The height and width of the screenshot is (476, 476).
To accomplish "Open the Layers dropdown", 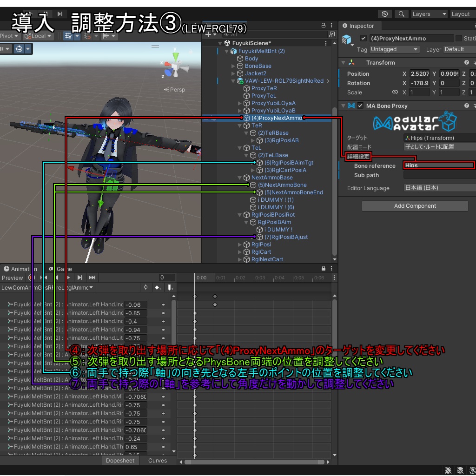I will tap(429, 14).
